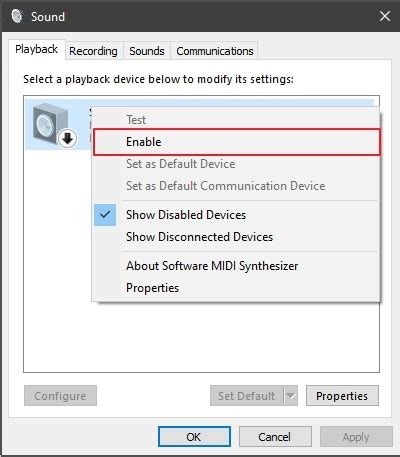The image size is (400, 457).
Task: Select Set as Default Communication Device
Action: [x=225, y=186]
